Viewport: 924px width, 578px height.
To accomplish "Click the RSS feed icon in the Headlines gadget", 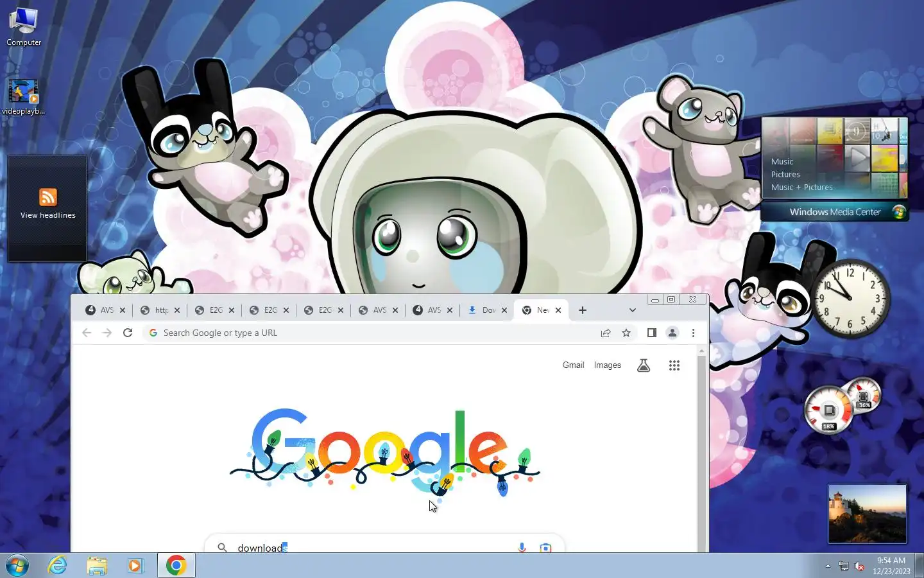I will coord(48,197).
